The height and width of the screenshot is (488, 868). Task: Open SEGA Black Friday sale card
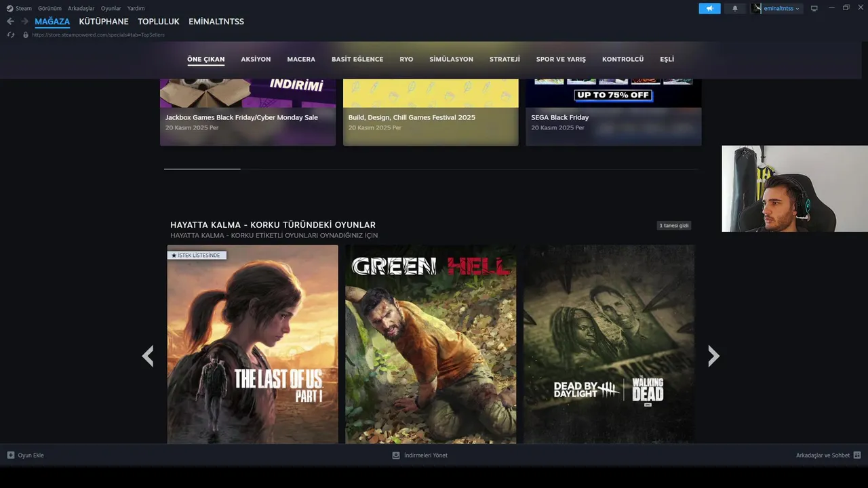coord(614,112)
